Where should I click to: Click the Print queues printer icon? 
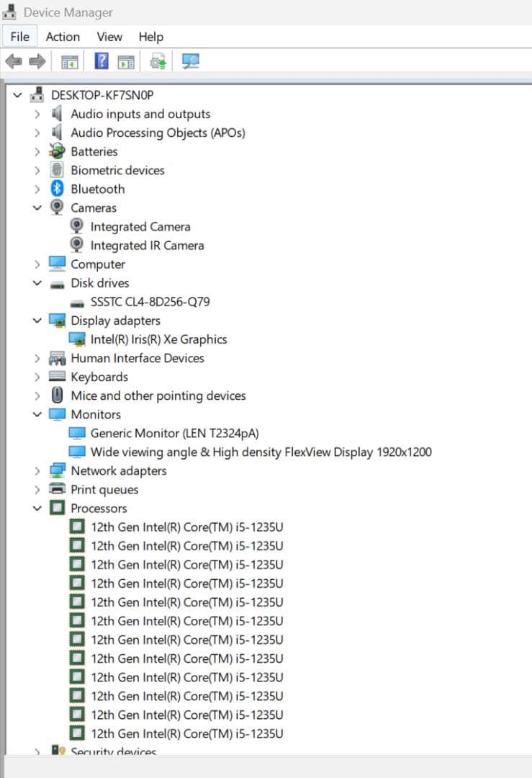pos(57,488)
